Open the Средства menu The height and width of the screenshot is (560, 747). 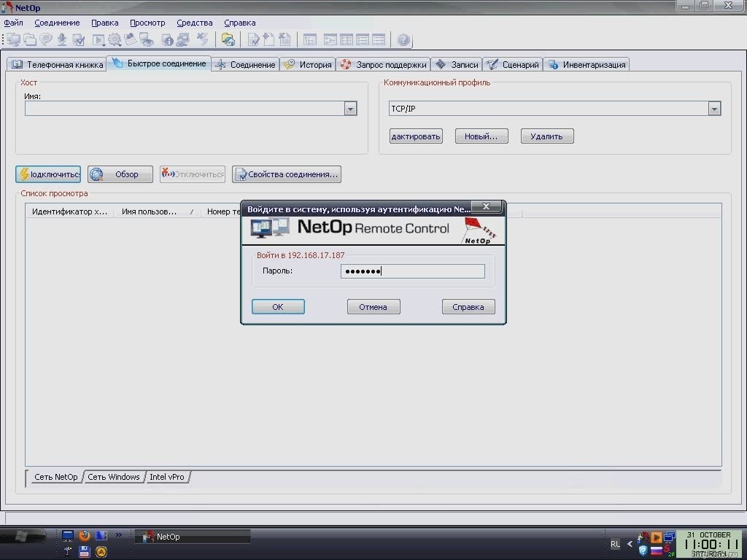[x=194, y=23]
